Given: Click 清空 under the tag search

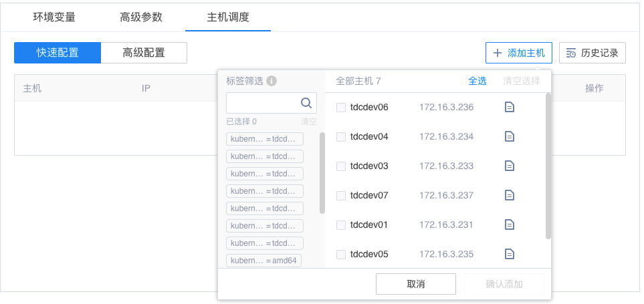Looking at the screenshot, I should click(309, 122).
